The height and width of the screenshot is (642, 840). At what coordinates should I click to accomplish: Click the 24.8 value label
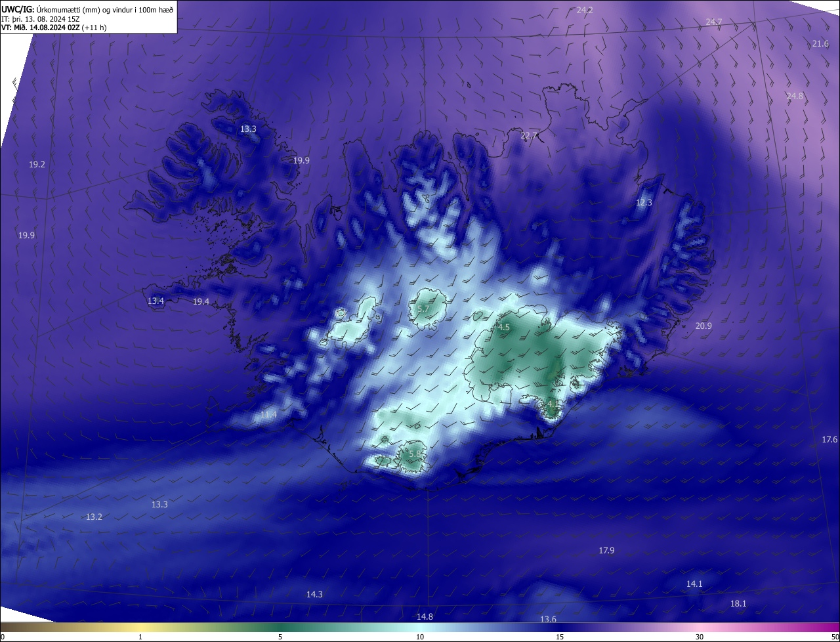pos(795,96)
